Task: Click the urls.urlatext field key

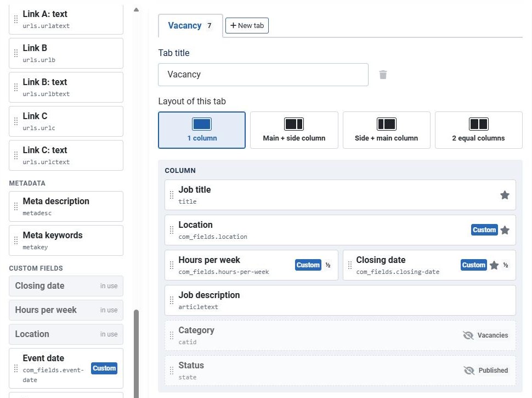Action: pos(46,26)
